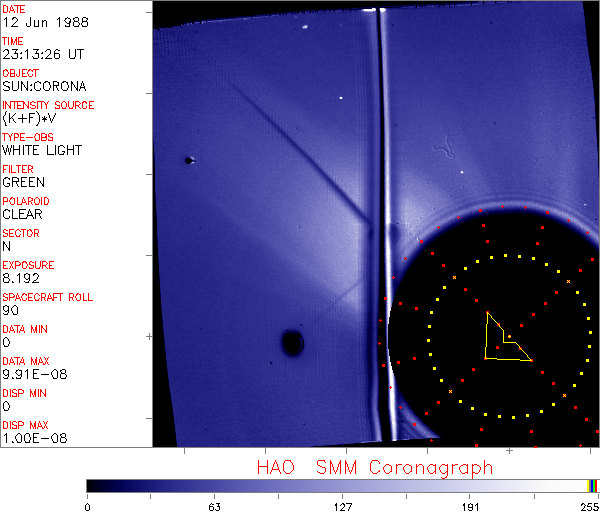
Task: Select the DISP MAX value 1.00E-08
Action: pos(31,439)
